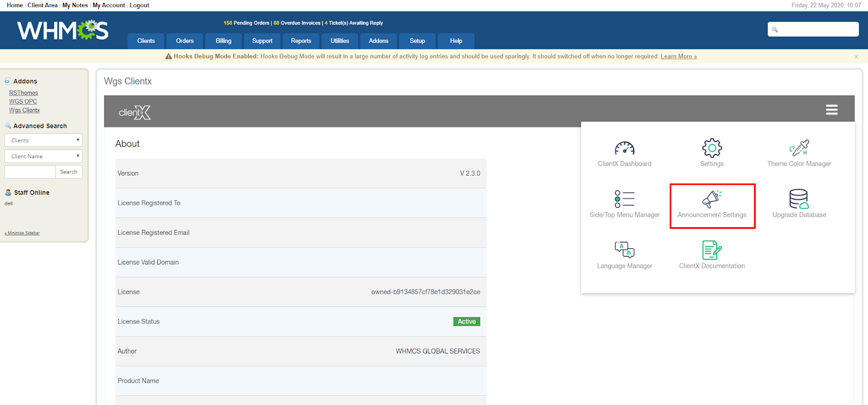The height and width of the screenshot is (405, 868).
Task: Open Side/Top Menu Manager icon
Action: point(624,199)
